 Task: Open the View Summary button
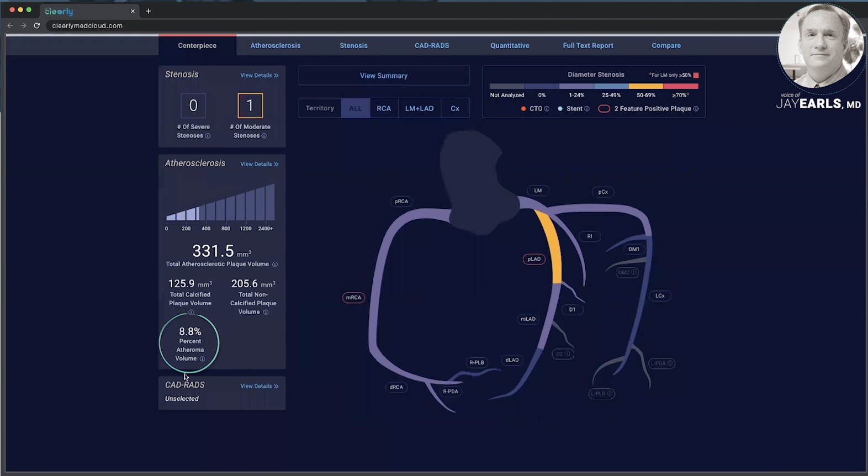384,76
